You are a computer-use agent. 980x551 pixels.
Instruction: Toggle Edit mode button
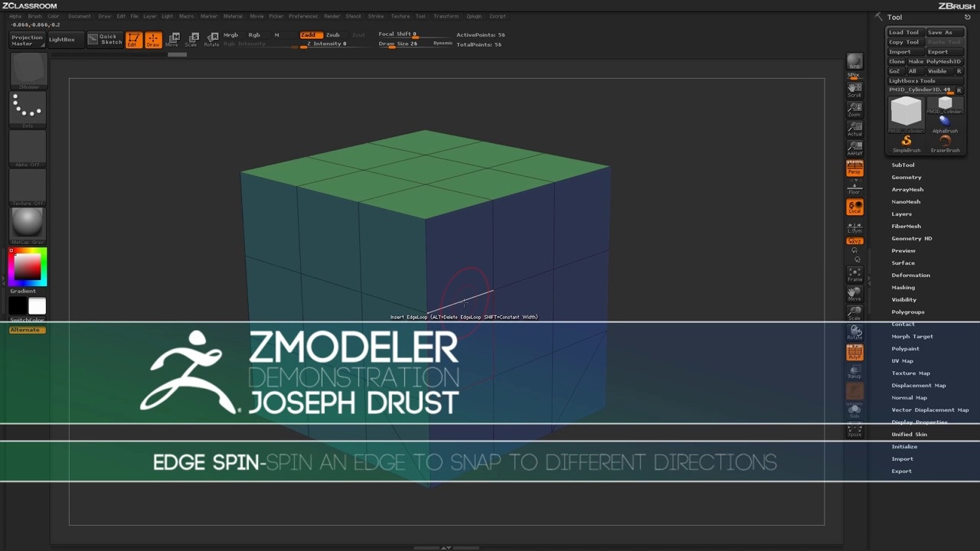pos(133,39)
